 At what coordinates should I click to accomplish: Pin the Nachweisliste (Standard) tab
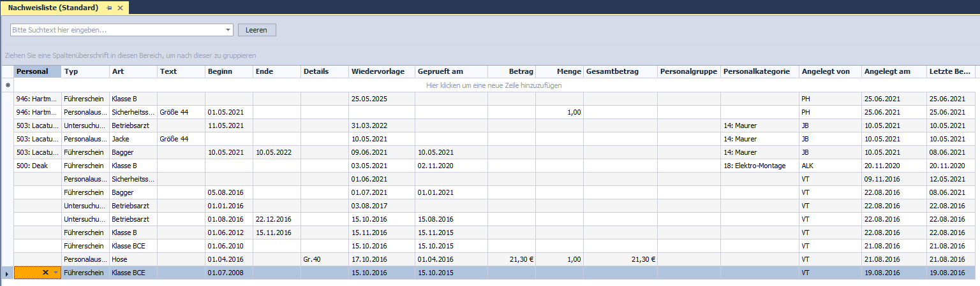(x=109, y=8)
